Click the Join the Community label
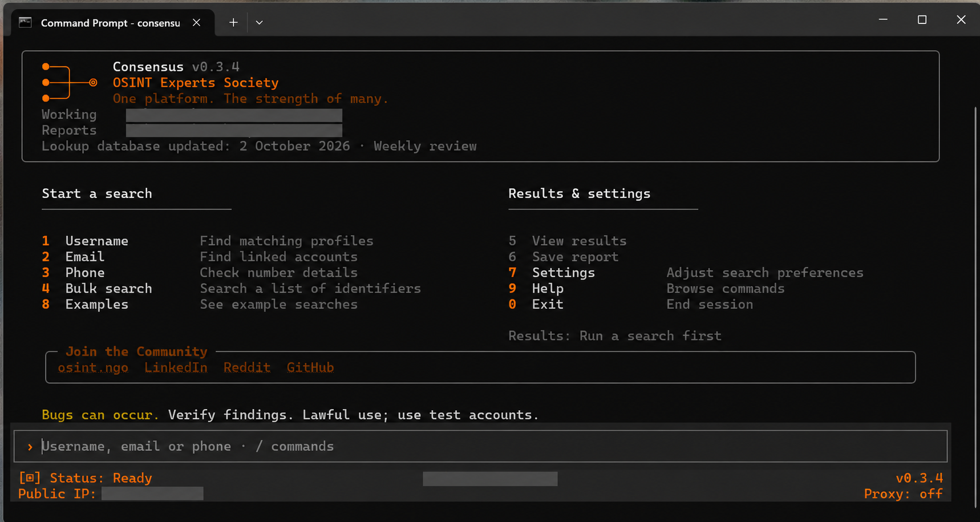 click(136, 351)
